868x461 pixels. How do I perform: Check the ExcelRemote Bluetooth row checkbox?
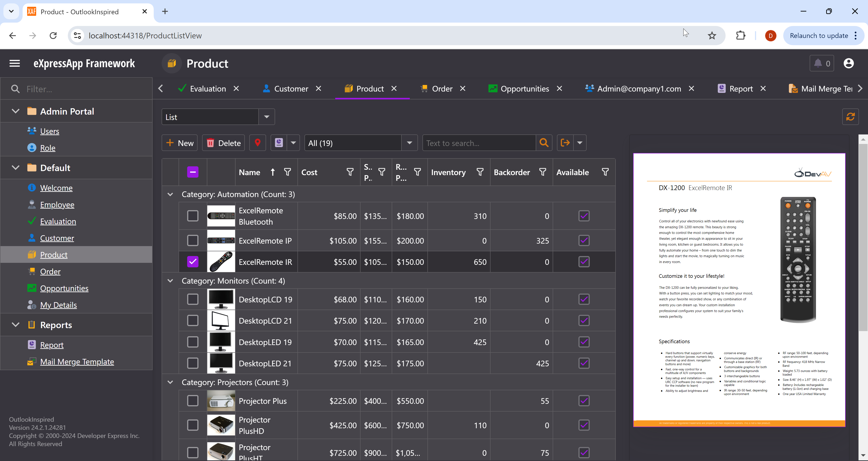(193, 216)
